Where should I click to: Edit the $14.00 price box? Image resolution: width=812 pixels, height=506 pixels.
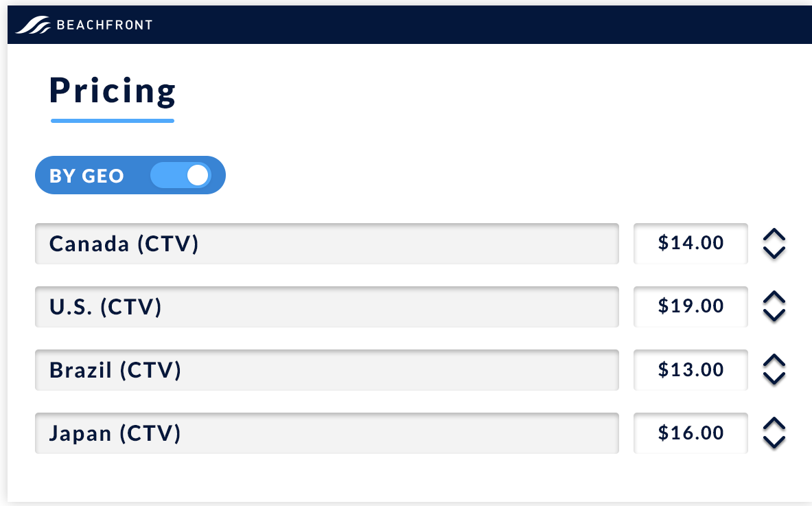click(x=691, y=244)
